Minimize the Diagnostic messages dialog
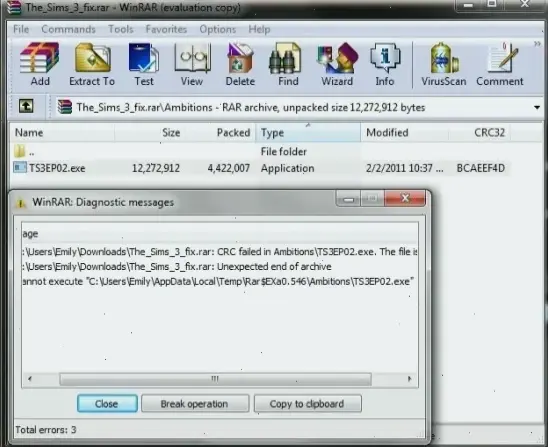Image resolution: width=548 pixels, height=447 pixels. [x=348, y=199]
